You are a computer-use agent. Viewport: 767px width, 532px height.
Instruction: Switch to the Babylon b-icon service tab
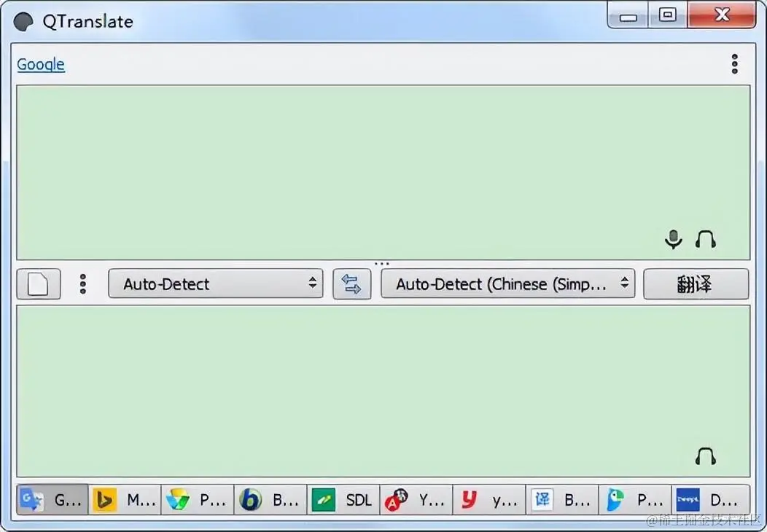pos(270,500)
